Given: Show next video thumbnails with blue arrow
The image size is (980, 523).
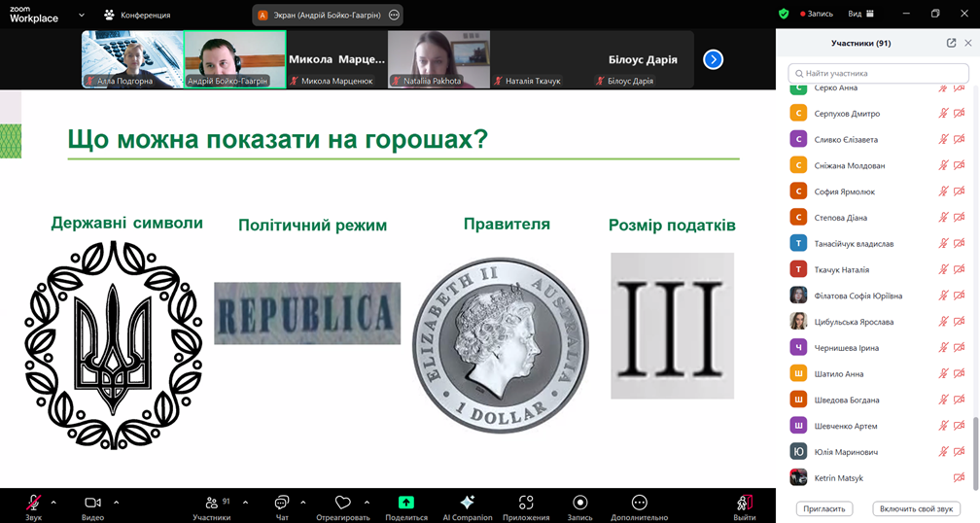Looking at the screenshot, I should pyautogui.click(x=714, y=59).
